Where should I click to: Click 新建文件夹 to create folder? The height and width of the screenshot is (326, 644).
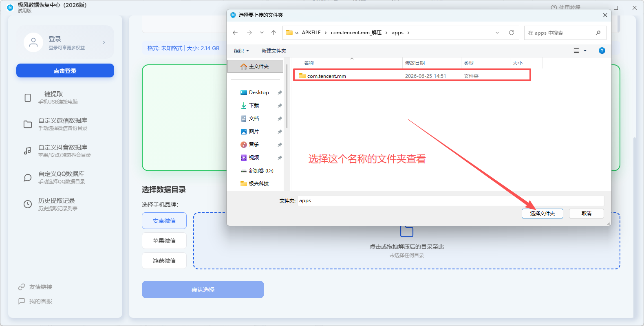(x=274, y=51)
